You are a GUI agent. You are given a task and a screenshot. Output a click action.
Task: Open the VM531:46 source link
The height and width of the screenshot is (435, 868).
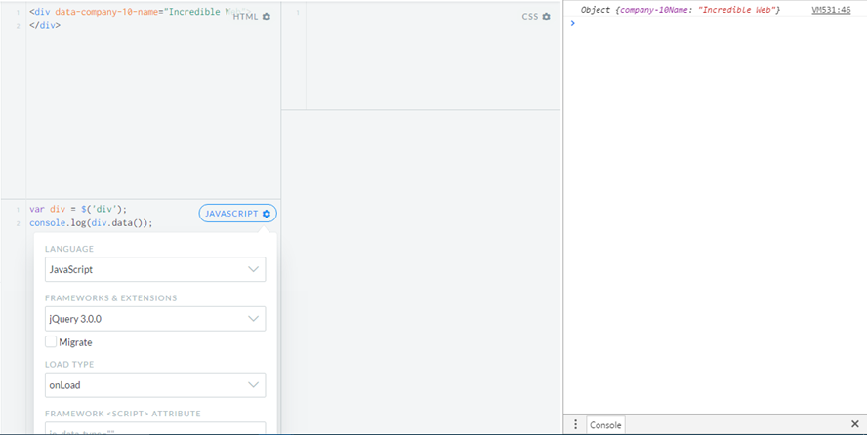(x=831, y=10)
